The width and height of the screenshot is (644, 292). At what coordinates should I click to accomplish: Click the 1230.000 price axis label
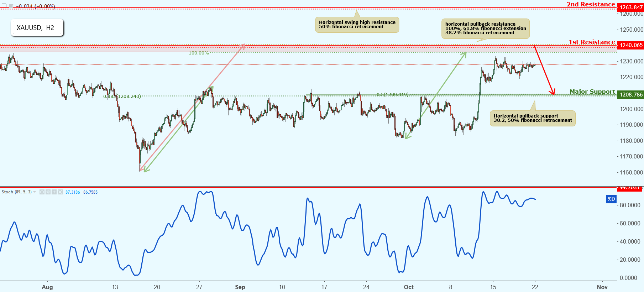[632, 61]
